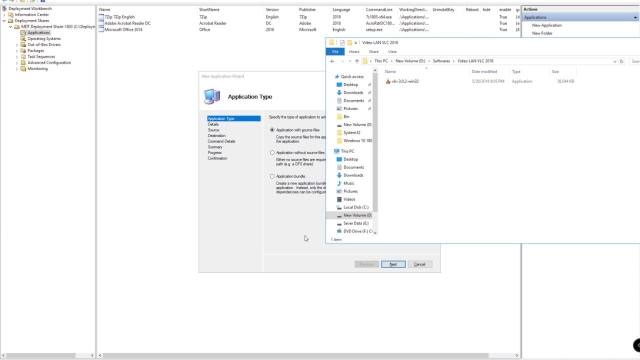This screenshot has height=360, width=640.
Task: Click New Folder in the Actions pane
Action: 542,33
